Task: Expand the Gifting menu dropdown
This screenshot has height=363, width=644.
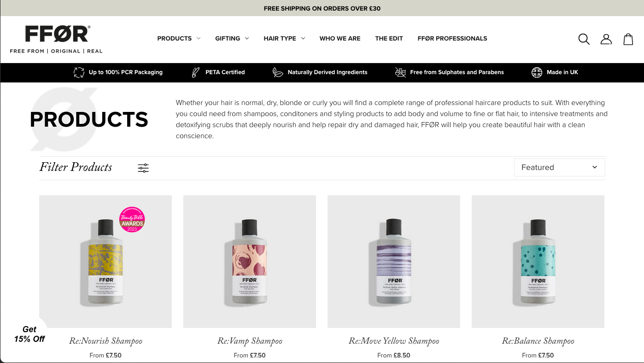Action: (x=232, y=38)
